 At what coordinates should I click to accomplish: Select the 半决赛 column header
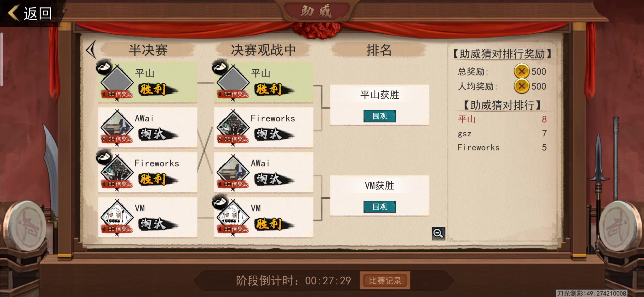(x=148, y=50)
